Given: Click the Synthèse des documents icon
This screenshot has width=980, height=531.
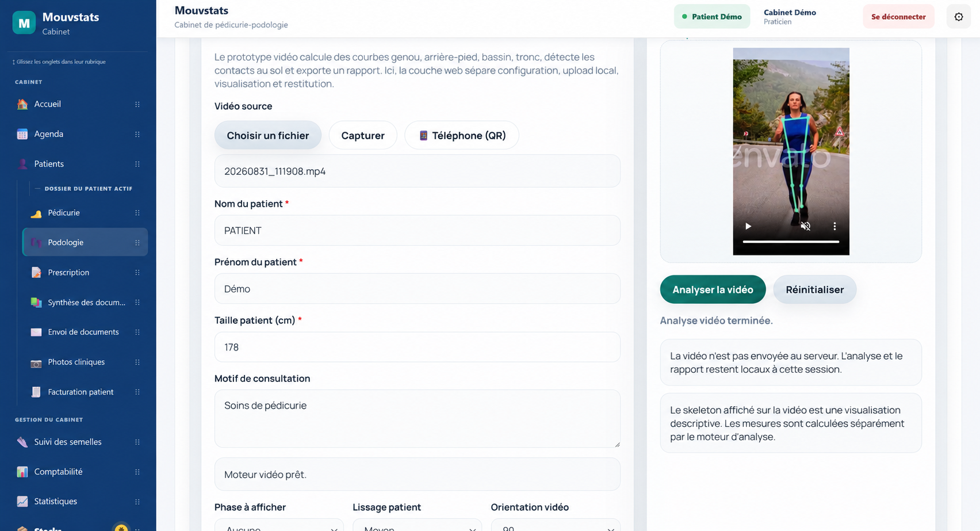Looking at the screenshot, I should click(36, 303).
